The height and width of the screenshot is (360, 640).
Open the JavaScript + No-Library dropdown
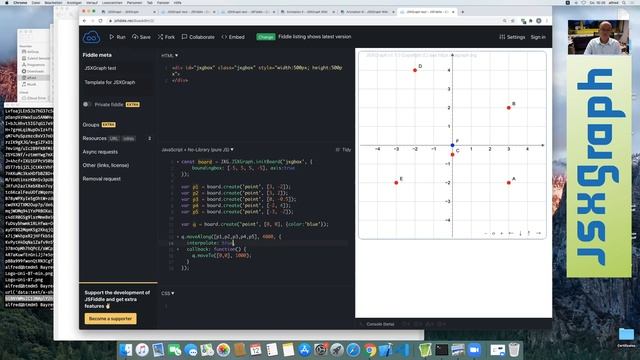(x=197, y=149)
